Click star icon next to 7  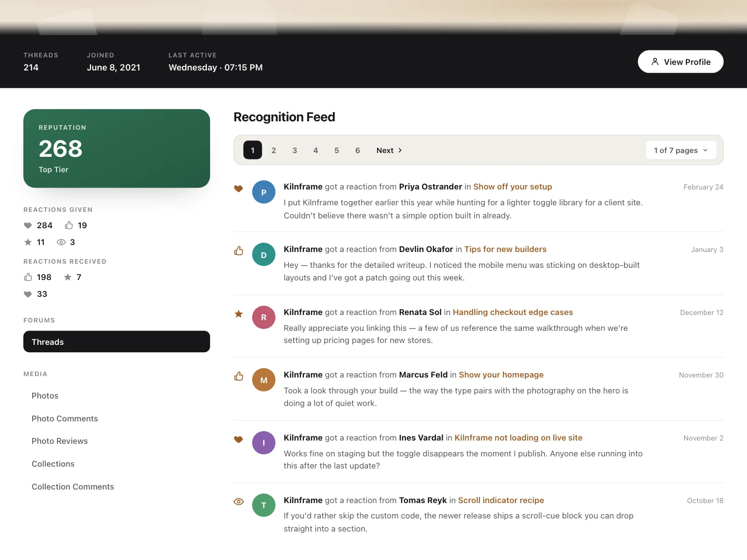[68, 277]
